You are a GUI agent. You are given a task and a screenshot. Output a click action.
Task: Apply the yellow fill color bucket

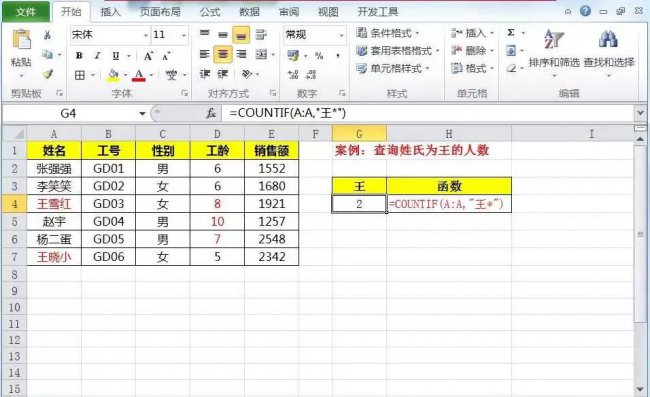113,75
